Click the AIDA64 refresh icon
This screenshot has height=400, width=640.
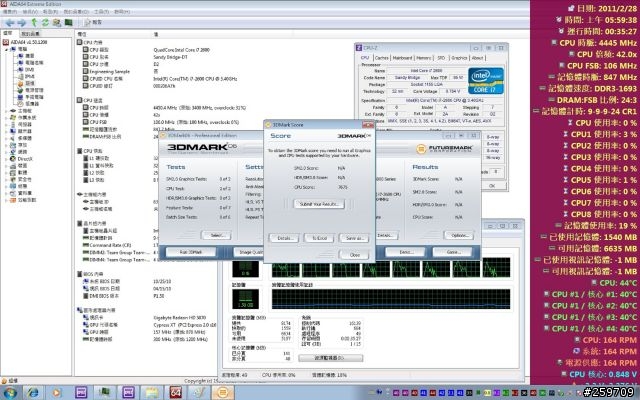[x=45, y=22]
